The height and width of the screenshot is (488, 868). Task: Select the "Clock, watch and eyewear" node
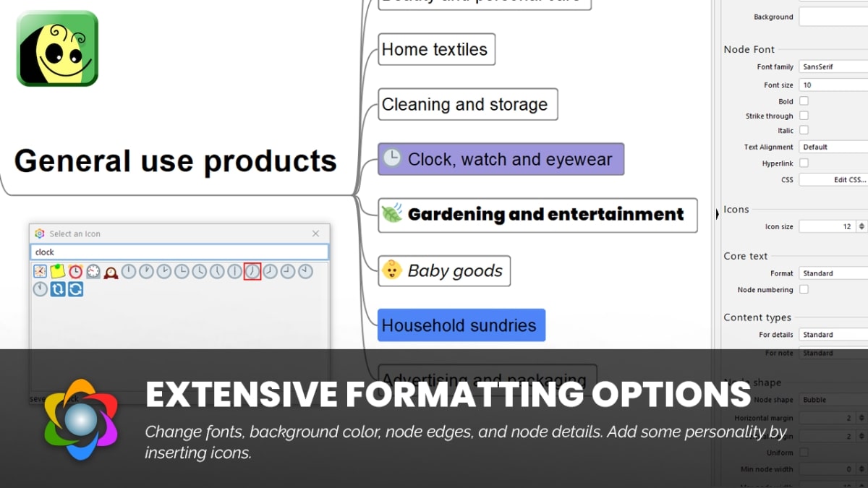tap(501, 159)
